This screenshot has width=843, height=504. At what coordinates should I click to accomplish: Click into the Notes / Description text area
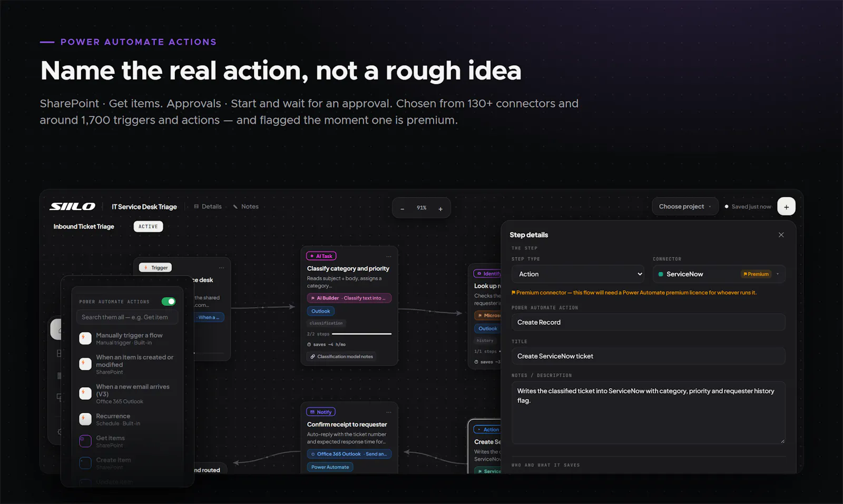coord(648,413)
